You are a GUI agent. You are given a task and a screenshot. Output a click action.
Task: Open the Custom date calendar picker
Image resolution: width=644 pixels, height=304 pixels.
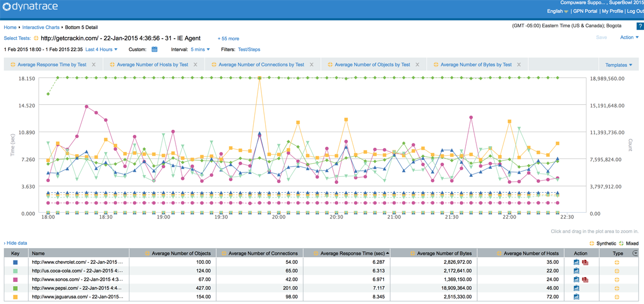155,49
